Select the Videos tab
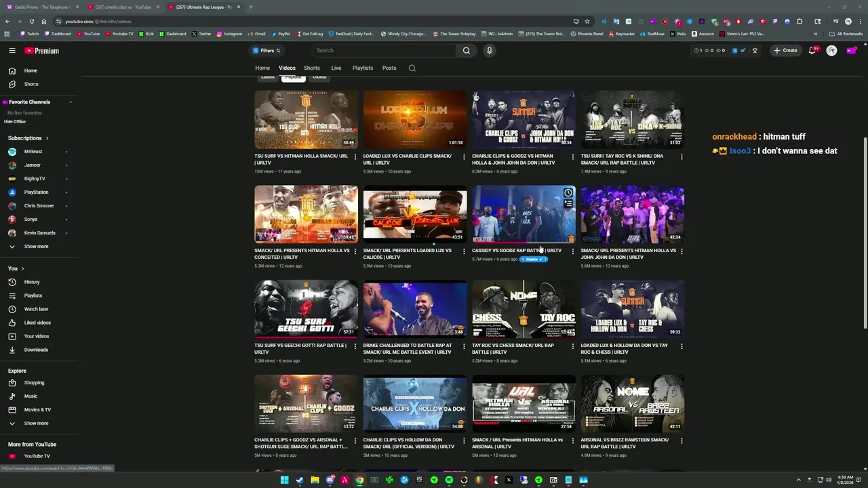Viewport: 868px width, 488px height. point(287,68)
